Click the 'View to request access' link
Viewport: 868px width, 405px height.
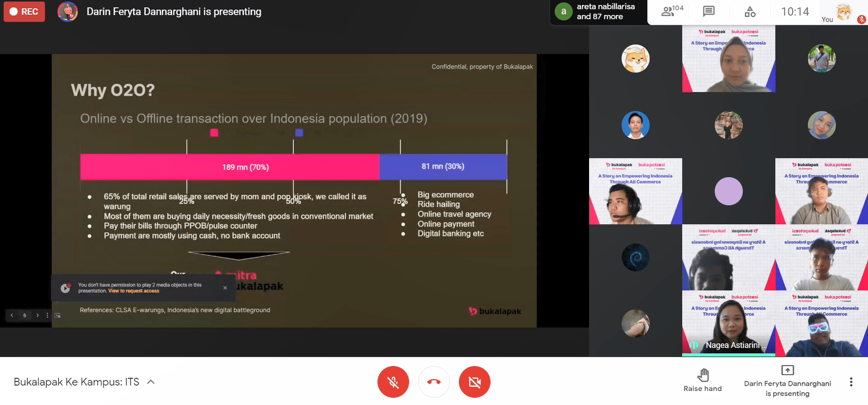tap(134, 291)
